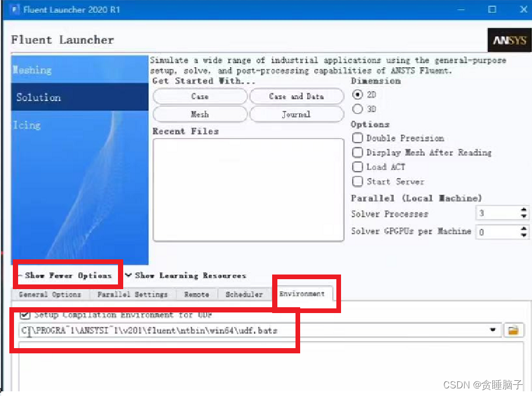Select Meshing mode in left sidebar
The width and height of the screenshot is (532, 396).
pyautogui.click(x=33, y=70)
